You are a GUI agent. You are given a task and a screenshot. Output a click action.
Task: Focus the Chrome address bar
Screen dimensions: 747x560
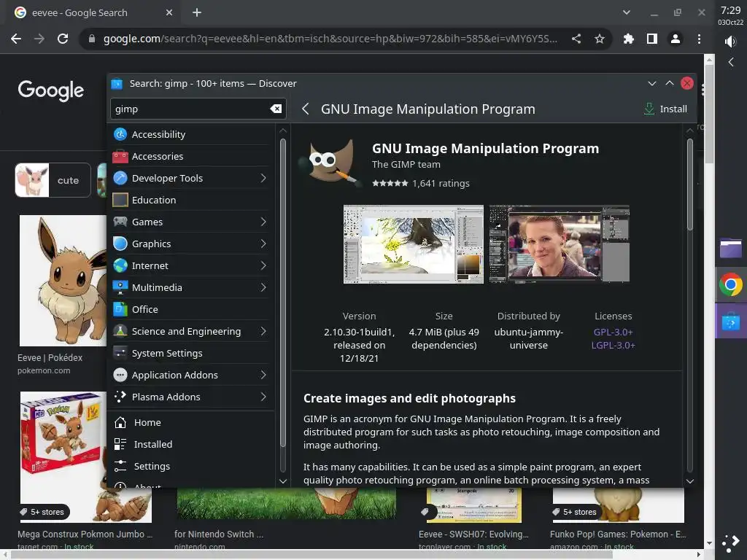329,39
